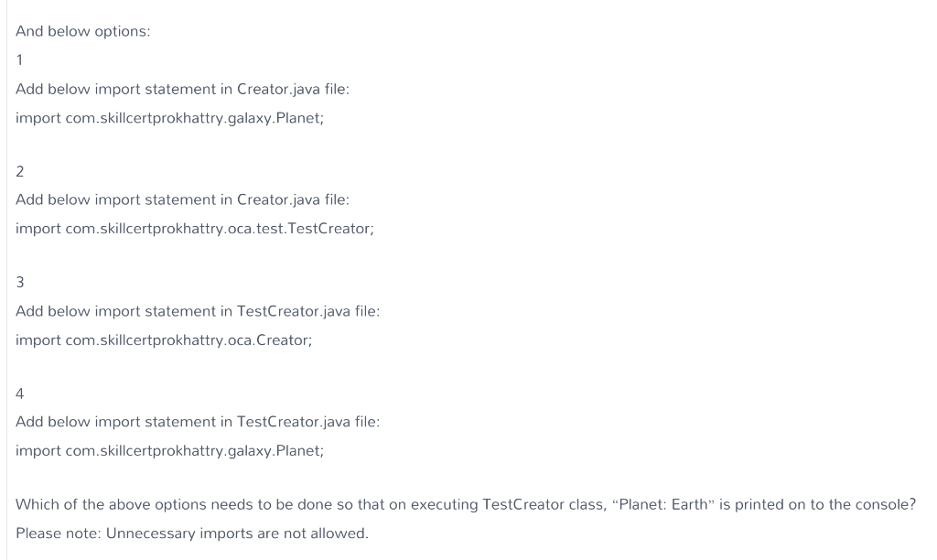Click the oca.Creator import line
Viewport: 937px width, 560px height.
[x=164, y=340]
